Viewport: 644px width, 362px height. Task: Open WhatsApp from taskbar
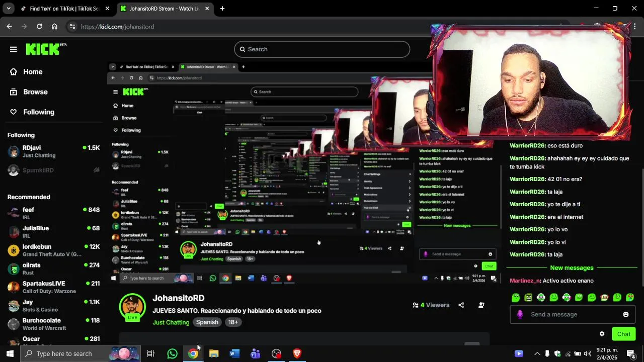coord(172,353)
